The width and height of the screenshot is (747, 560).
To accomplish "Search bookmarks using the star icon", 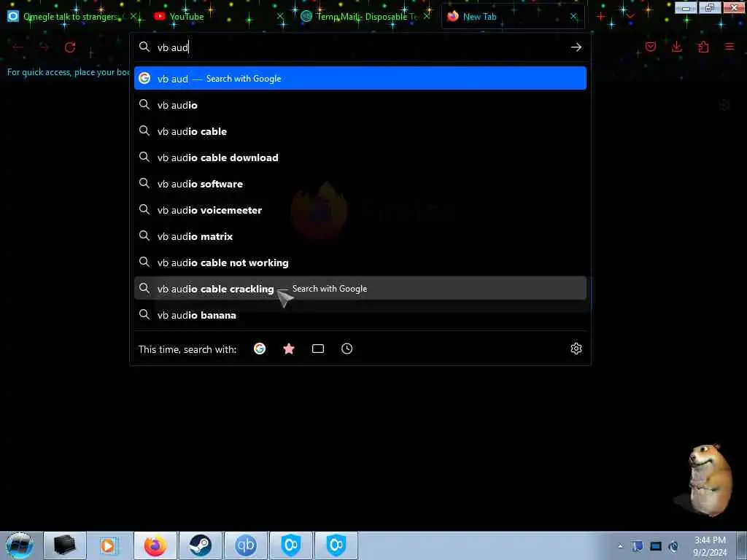I will click(x=289, y=349).
